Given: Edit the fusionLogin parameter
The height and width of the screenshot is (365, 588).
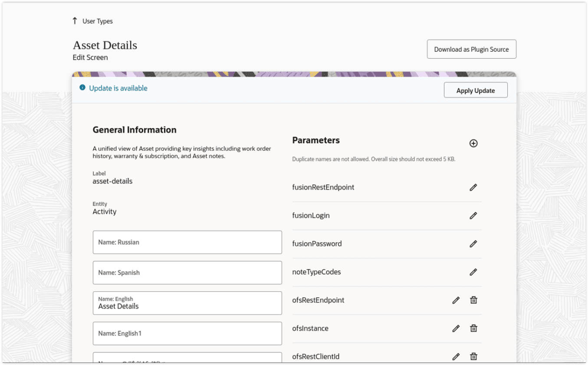Looking at the screenshot, I should pos(473,216).
